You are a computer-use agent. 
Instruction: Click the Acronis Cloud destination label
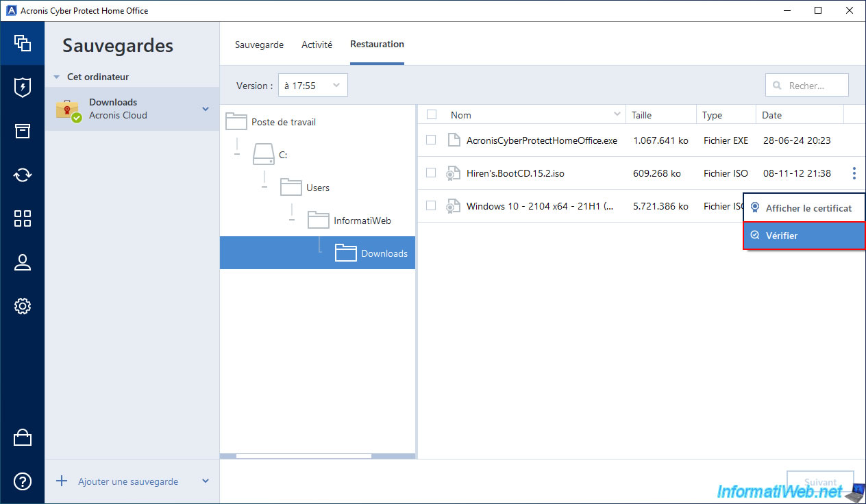[118, 115]
